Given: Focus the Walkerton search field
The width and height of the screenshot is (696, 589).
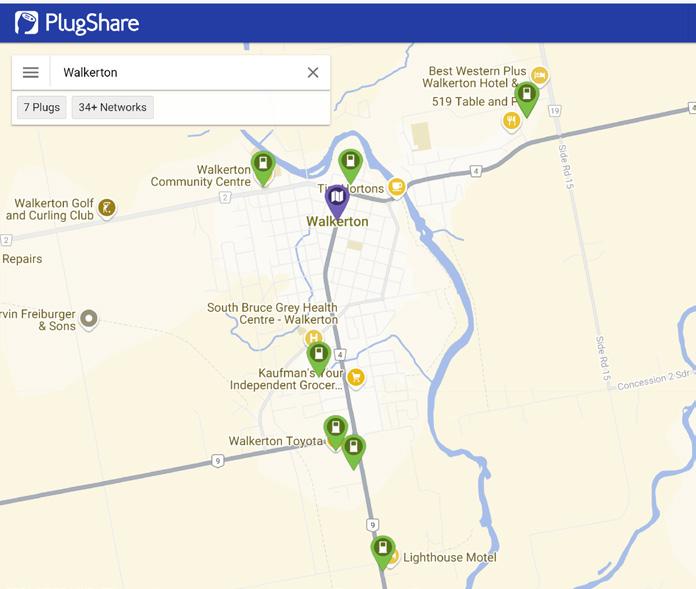Looking at the screenshot, I should [178, 72].
